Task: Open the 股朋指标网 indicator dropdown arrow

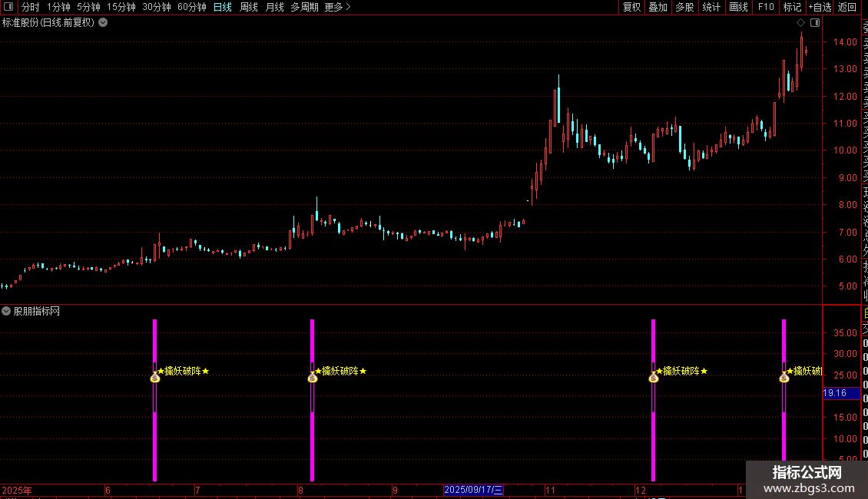Action: tap(6, 311)
